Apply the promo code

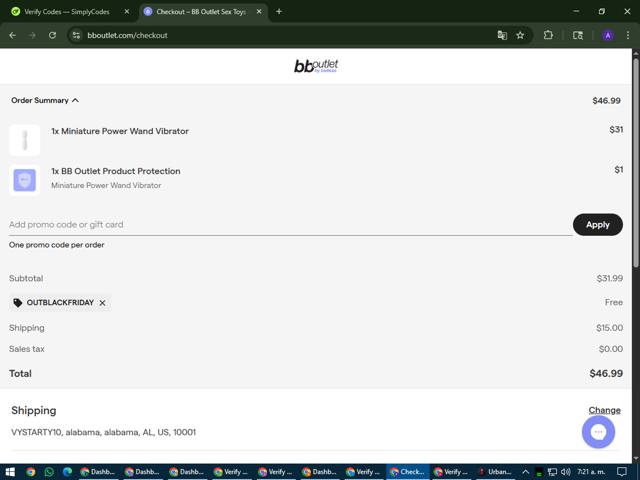[x=598, y=224]
